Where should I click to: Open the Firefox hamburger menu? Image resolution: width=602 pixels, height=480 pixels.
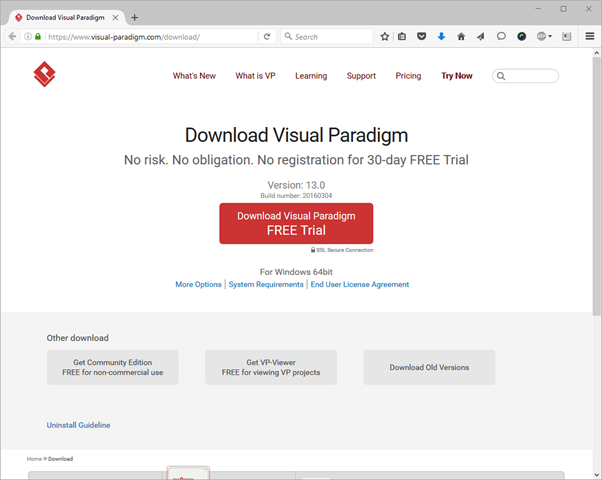(x=590, y=36)
